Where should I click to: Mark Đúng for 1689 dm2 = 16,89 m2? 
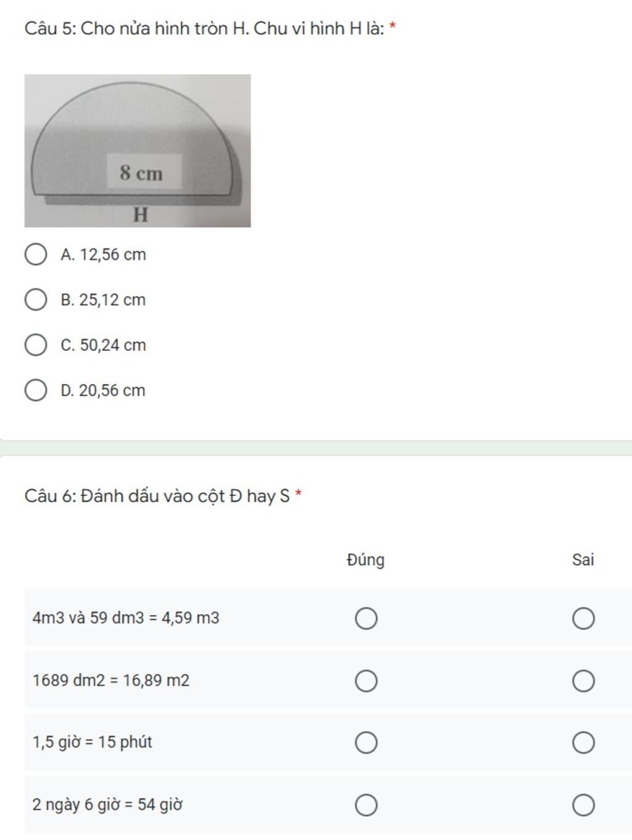[x=366, y=681]
